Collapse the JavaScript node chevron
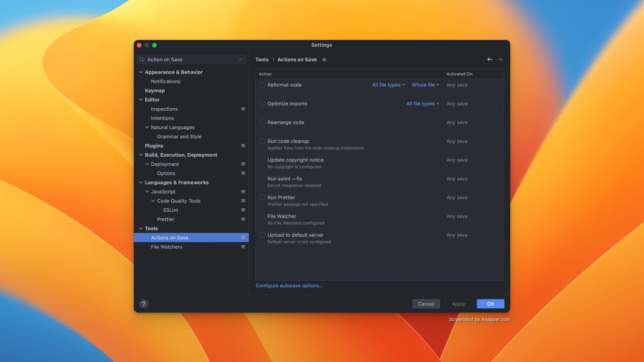Screen dimensions: 644x362 click(x=147, y=192)
